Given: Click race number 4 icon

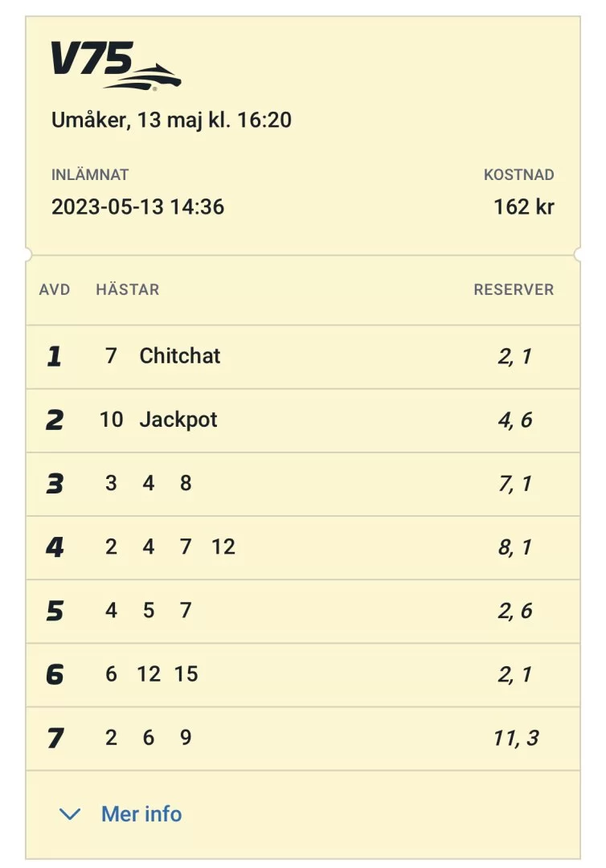Looking at the screenshot, I should [x=54, y=547].
